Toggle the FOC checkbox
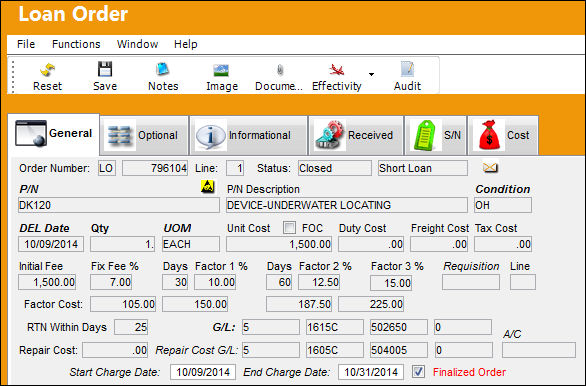 [x=289, y=228]
